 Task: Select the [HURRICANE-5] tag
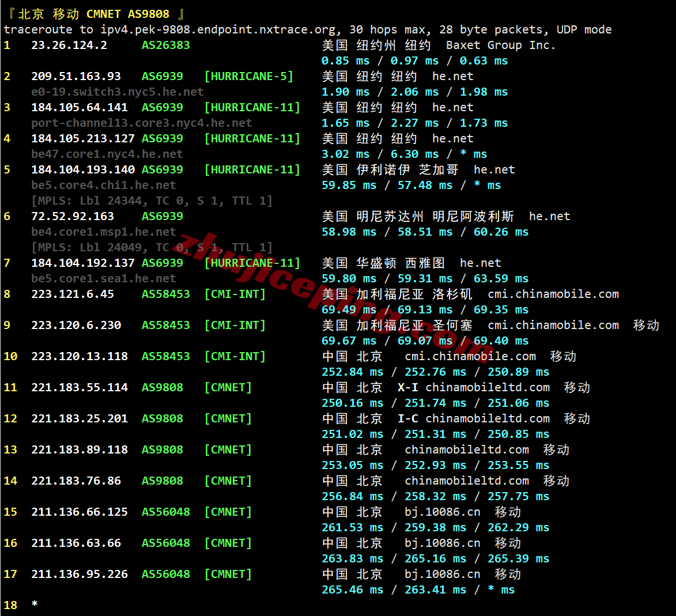[x=249, y=76]
